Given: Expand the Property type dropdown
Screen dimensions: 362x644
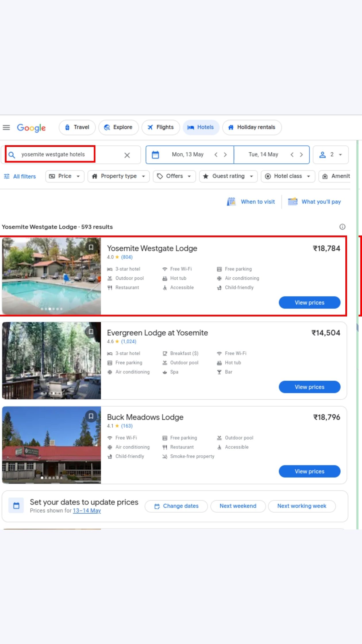Looking at the screenshot, I should (x=119, y=176).
